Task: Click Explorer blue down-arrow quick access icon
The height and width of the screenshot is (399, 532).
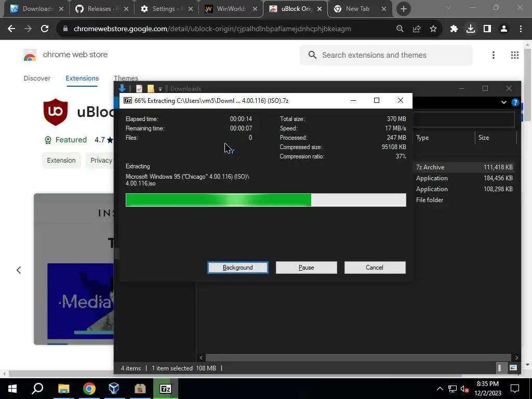Action: click(122, 88)
